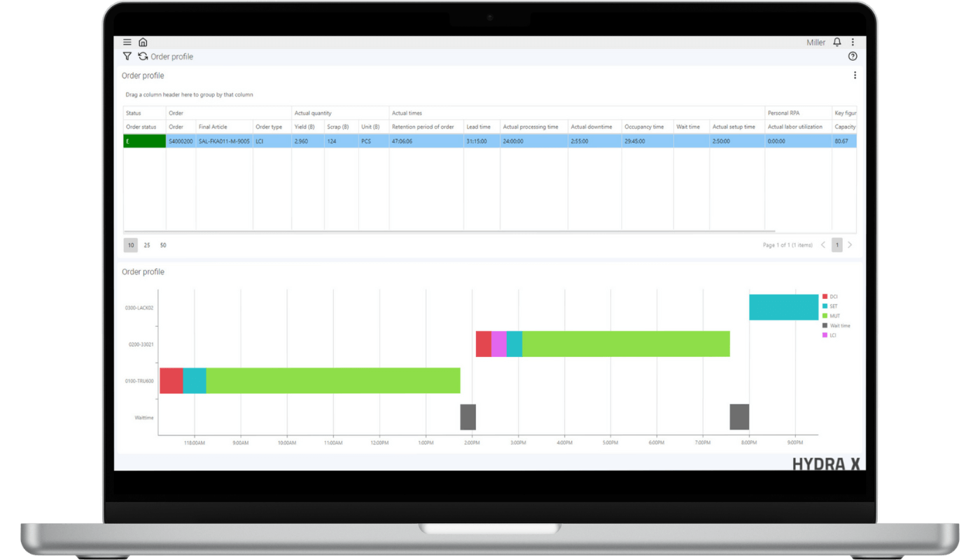Open notifications bell icon

pyautogui.click(x=837, y=43)
